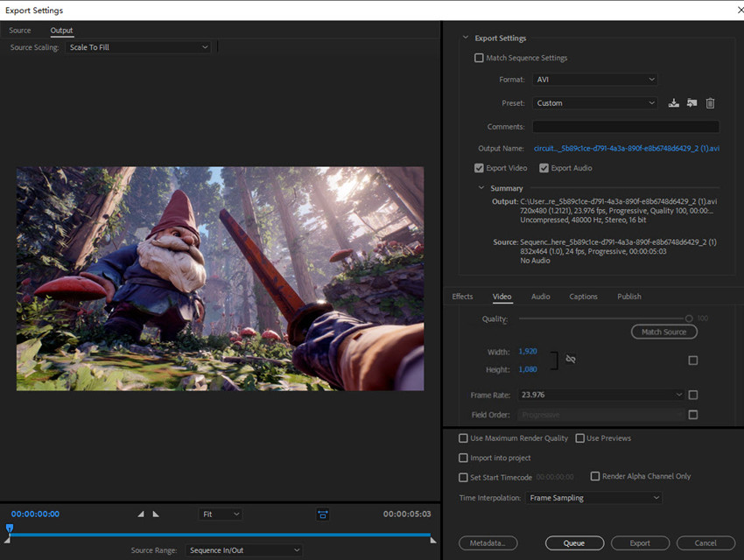Open the Time Interpolation dropdown
744x560 pixels.
[593, 498]
